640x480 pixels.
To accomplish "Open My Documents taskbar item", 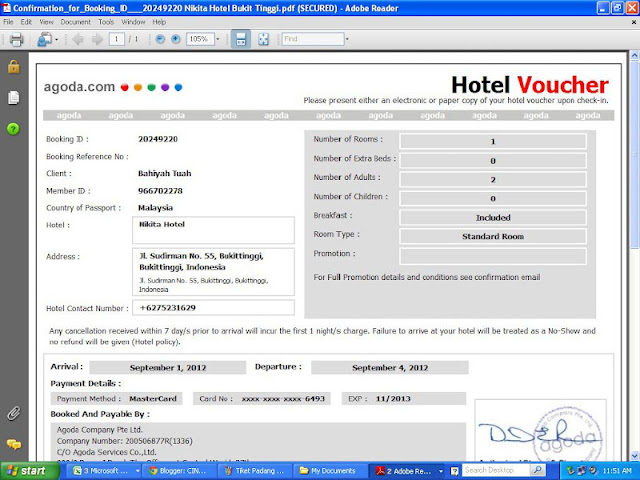I will pos(330,471).
